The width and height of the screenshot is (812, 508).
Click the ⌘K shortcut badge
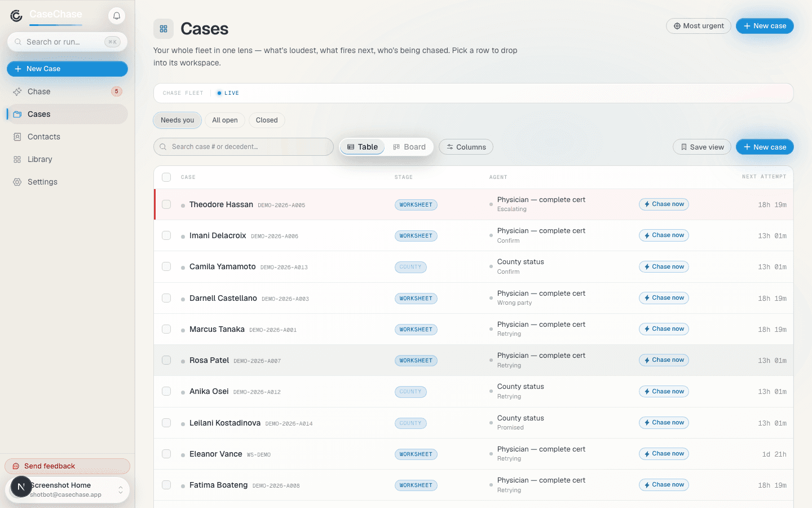coord(113,42)
